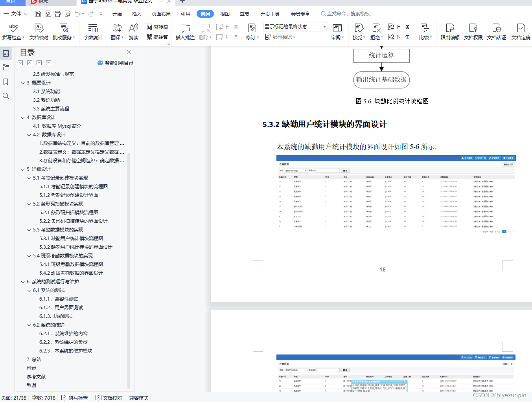Click the save icon in quick toolbar
The width and height of the screenshot is (532, 402).
[x=38, y=14]
